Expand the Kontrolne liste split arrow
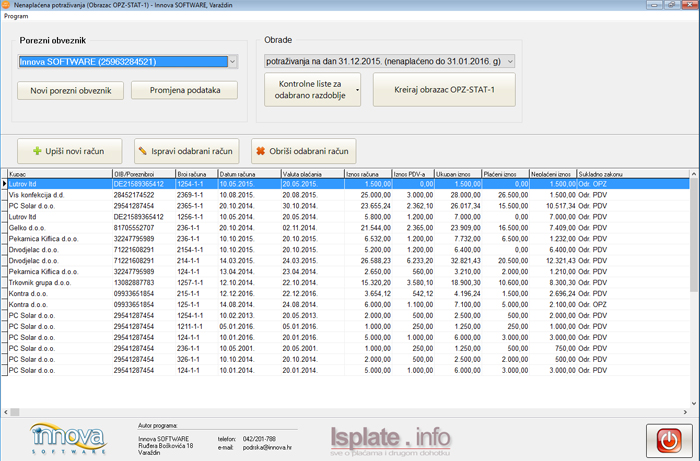This screenshot has height=461, width=700. click(x=357, y=90)
